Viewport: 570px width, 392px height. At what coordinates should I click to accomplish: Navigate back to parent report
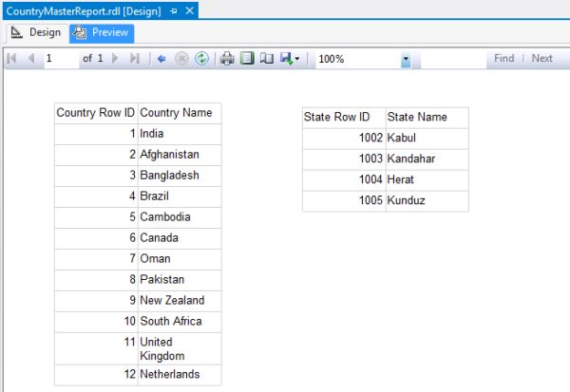pyautogui.click(x=161, y=59)
